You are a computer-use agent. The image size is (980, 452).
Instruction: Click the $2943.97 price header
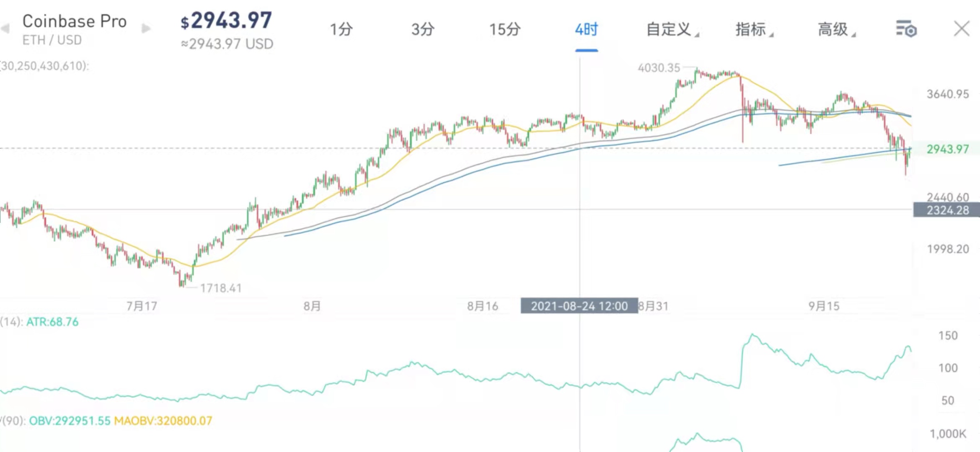[226, 20]
